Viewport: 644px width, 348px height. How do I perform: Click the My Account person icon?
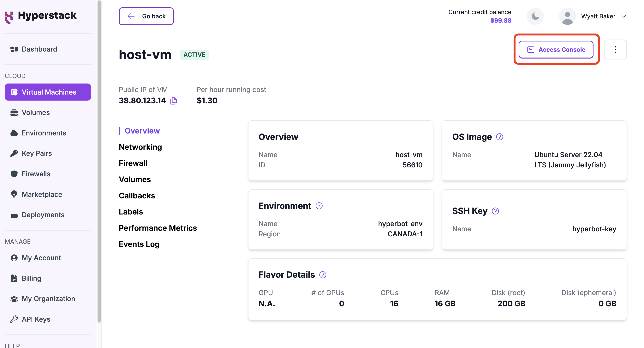[x=14, y=258]
